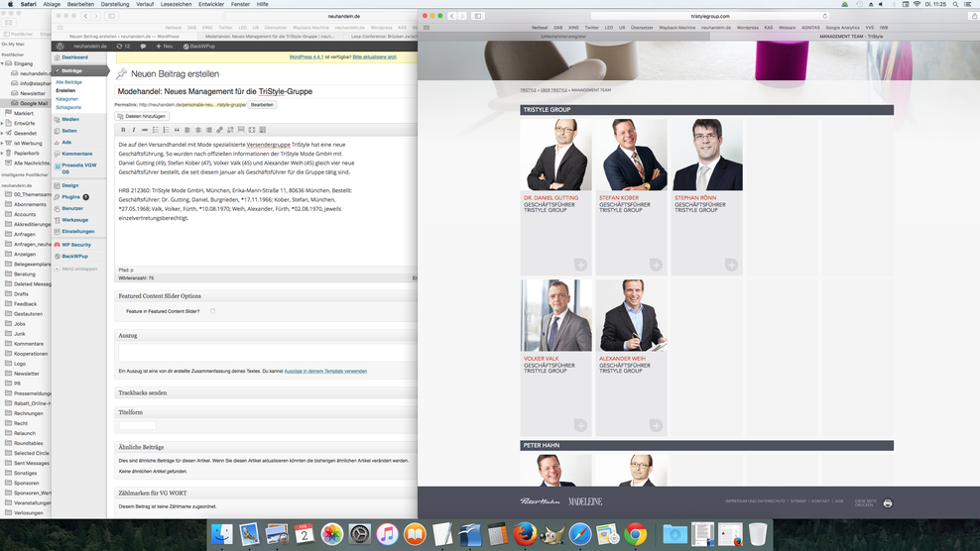Open Kommentare in WordPress sidebar
This screenshot has height=551, width=980.
[x=77, y=154]
